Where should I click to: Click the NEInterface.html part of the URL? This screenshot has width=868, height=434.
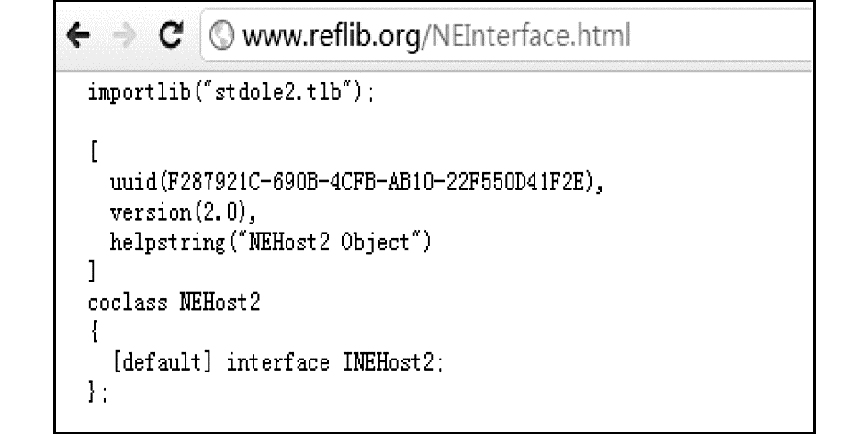click(530, 36)
